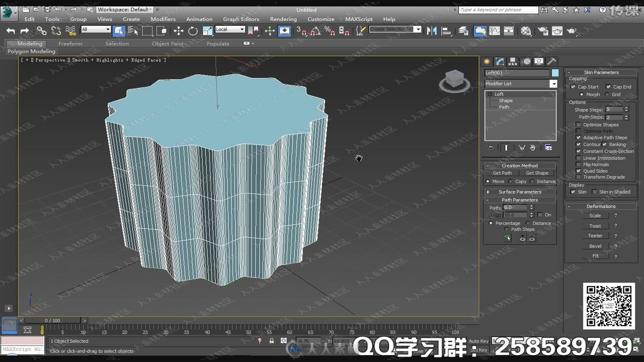Activate the Select Object tool
Image resolution: width=644 pixels, height=362 pixels.
[x=119, y=31]
